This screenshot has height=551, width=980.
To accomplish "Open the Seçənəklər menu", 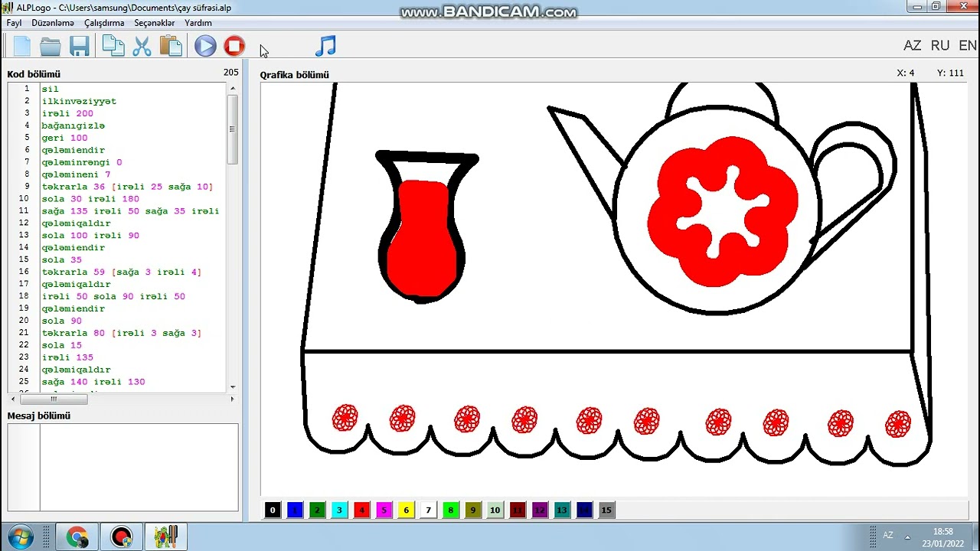I will [x=155, y=23].
